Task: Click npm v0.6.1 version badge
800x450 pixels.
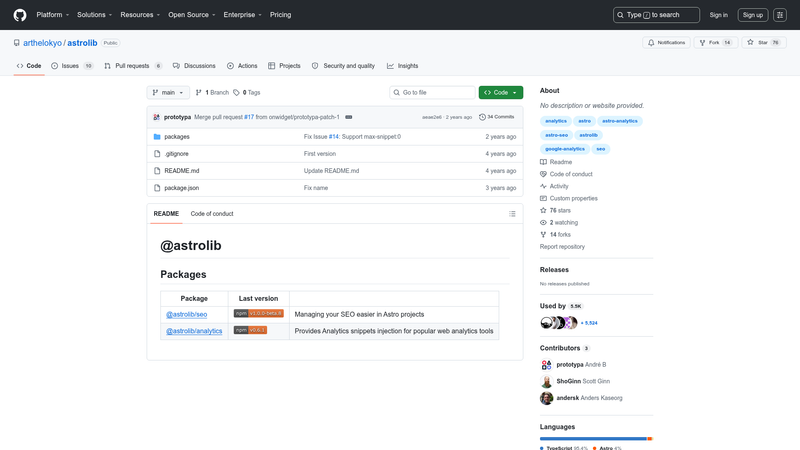Action: coord(250,330)
